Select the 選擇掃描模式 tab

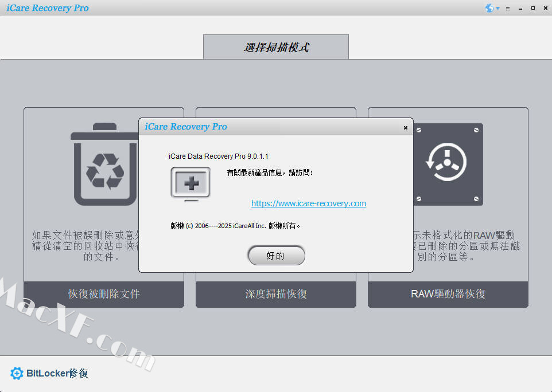[276, 47]
